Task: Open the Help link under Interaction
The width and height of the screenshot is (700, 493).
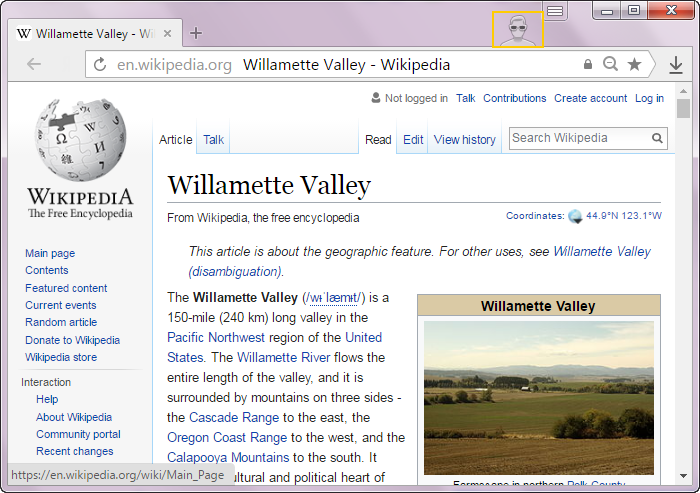Action: point(47,399)
